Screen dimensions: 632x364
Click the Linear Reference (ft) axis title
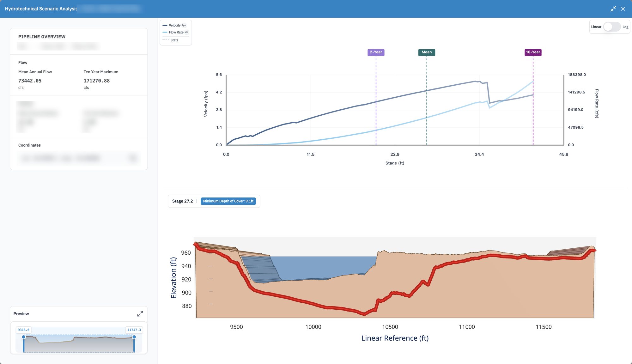[395, 338]
